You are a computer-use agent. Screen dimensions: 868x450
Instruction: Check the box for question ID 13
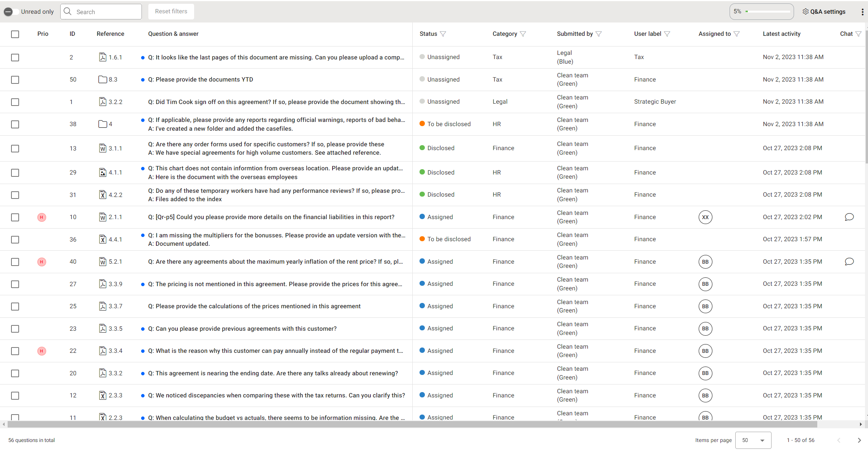point(15,149)
